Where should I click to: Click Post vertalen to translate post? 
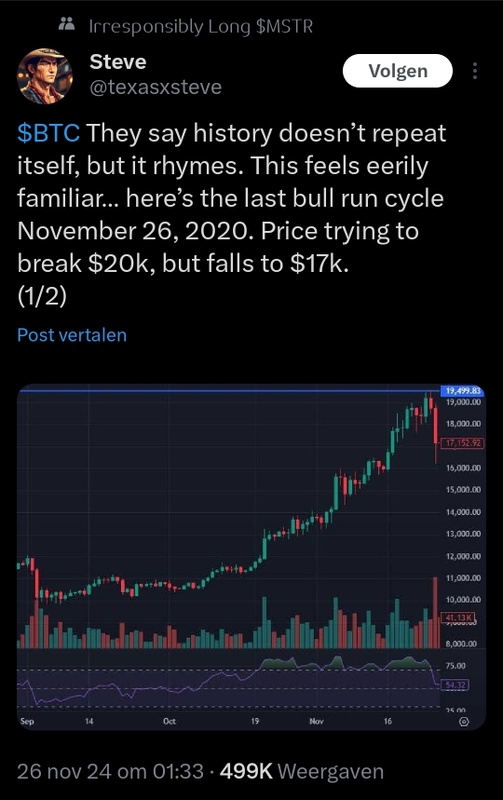(x=72, y=335)
